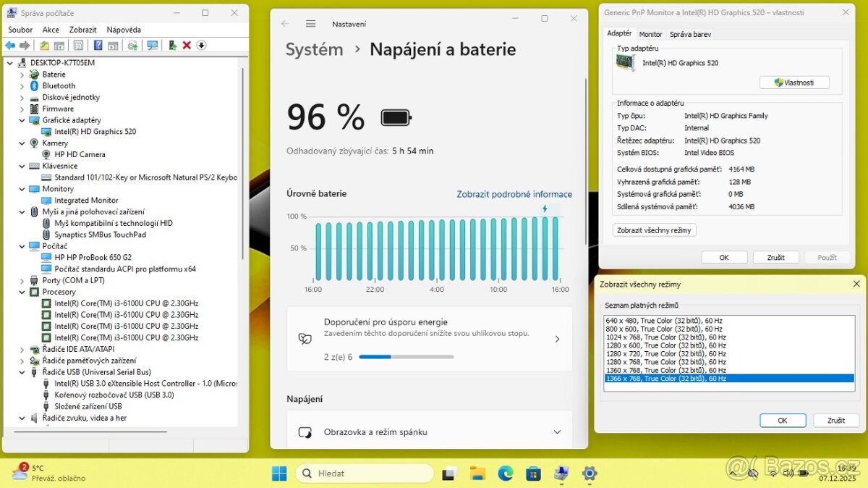Open Microsoft Edge from the taskbar
The width and height of the screenshot is (868, 488).
tap(505, 473)
